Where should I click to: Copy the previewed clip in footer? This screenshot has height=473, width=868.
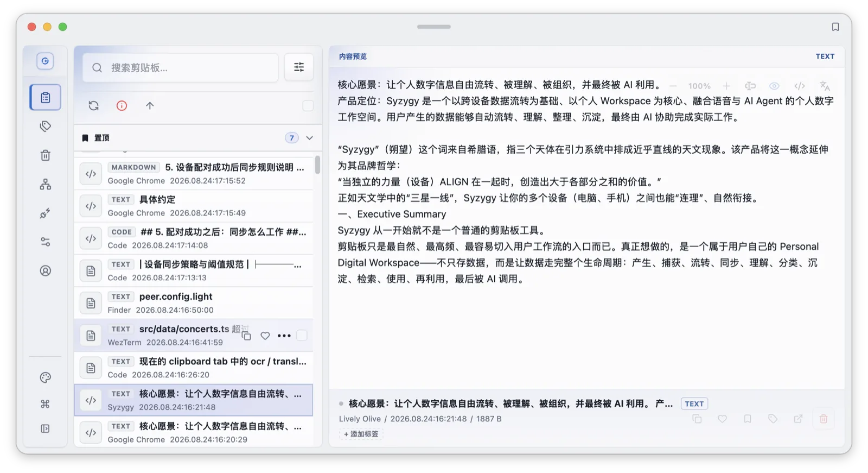click(697, 419)
